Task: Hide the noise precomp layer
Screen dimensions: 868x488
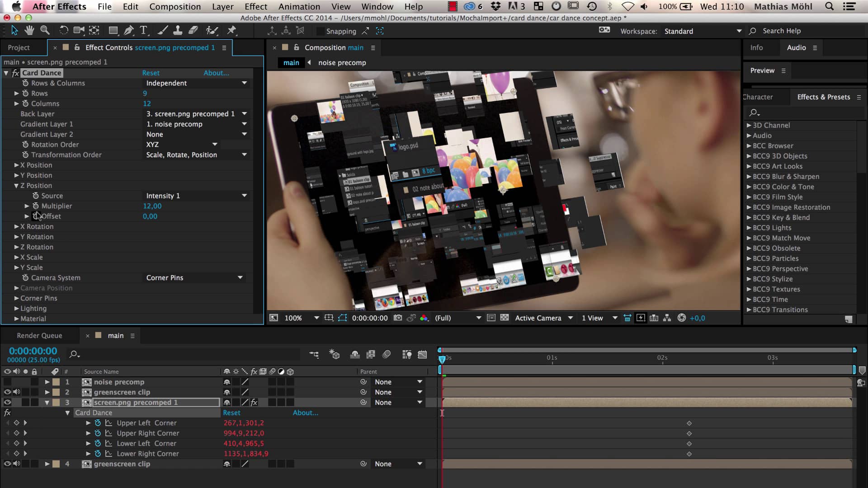Action: (7, 382)
